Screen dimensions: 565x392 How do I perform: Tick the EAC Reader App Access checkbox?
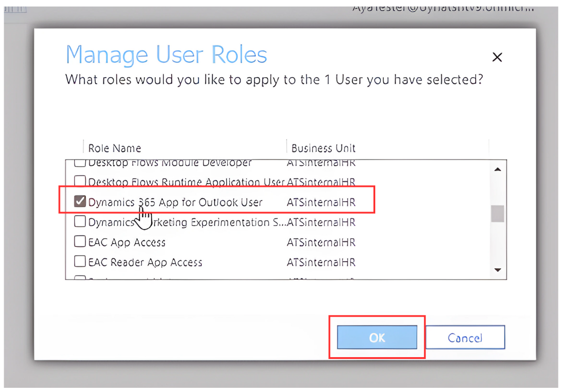click(80, 262)
